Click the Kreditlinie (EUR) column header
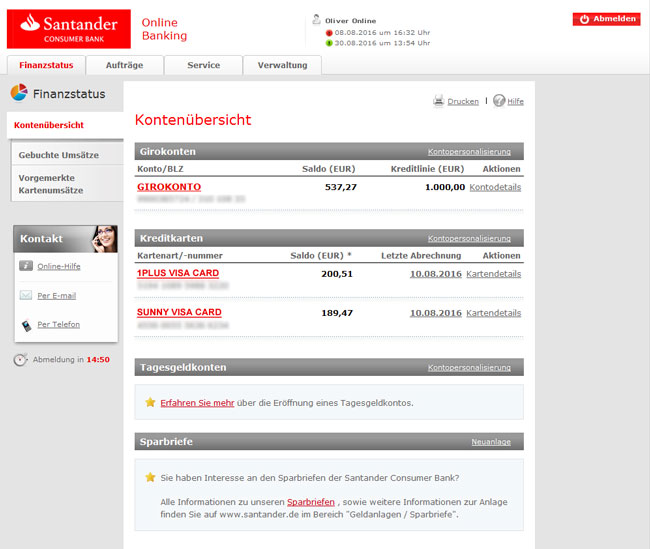 click(427, 169)
